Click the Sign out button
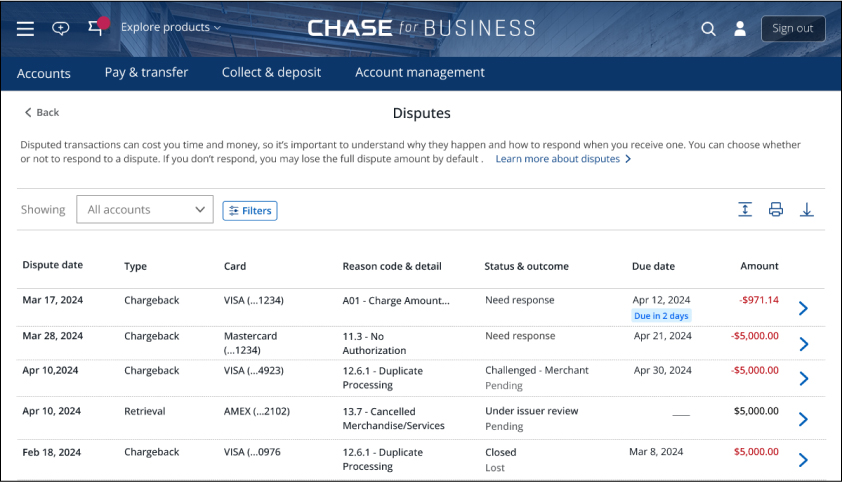This screenshot has height=482, width=842. tap(793, 28)
